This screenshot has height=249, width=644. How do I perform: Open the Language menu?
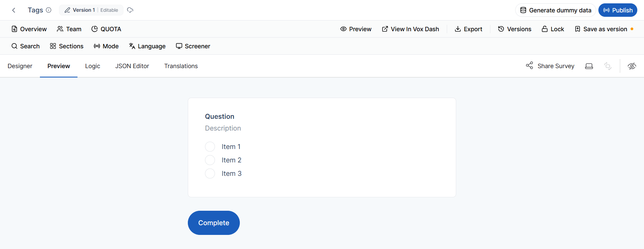(x=147, y=46)
